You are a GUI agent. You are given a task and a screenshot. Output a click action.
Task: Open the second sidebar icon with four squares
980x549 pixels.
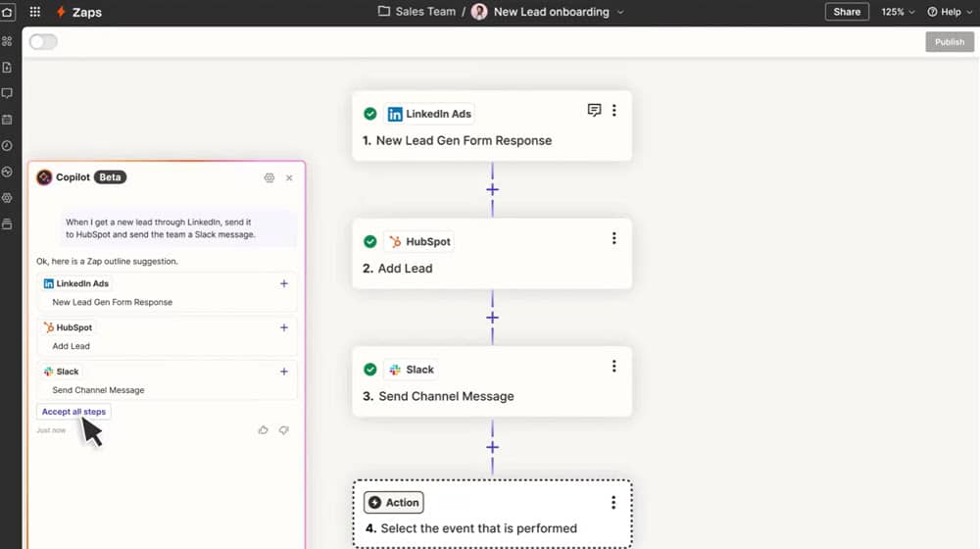(7, 41)
